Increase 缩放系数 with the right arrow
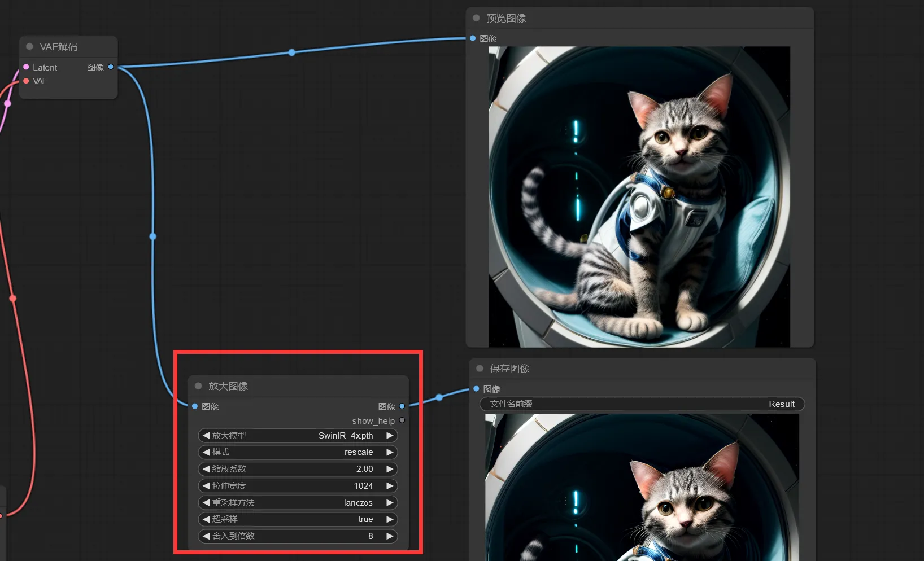 tap(390, 469)
